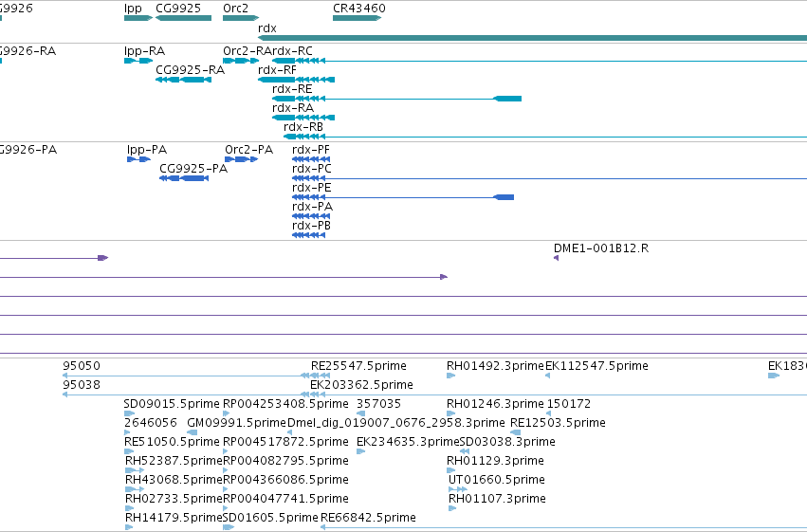
Task: Click the SD09015.5prime EST label
Action: point(172,404)
